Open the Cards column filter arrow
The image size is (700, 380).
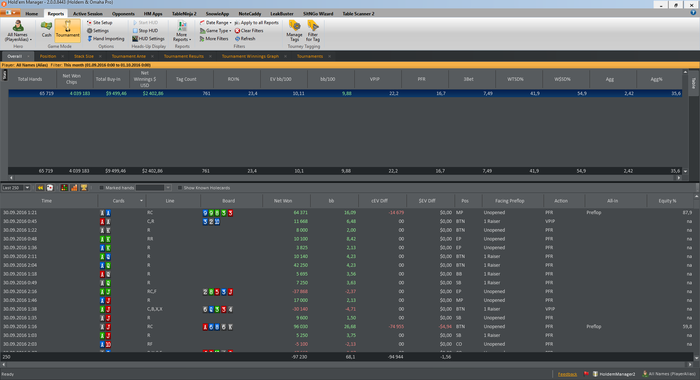pyautogui.click(x=142, y=201)
